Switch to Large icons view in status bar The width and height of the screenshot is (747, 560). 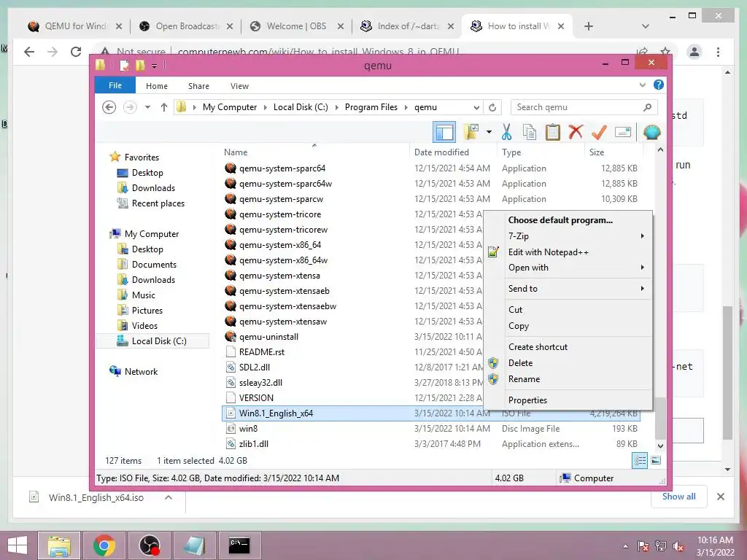[656, 461]
